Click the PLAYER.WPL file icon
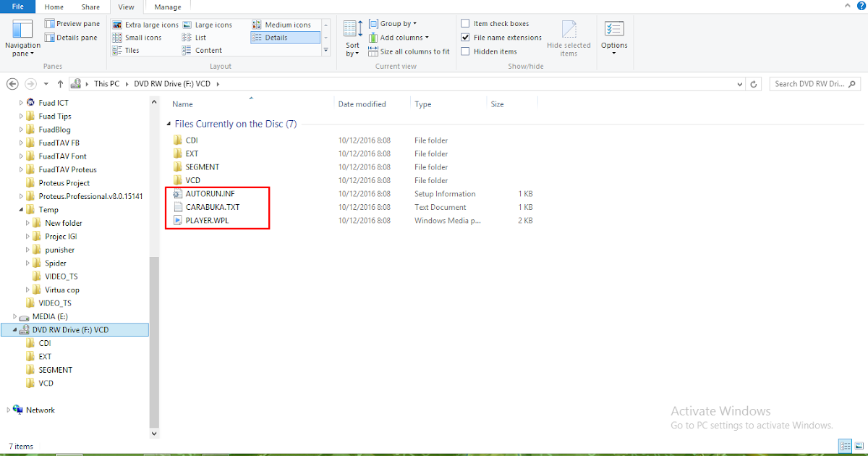The width and height of the screenshot is (868, 456). tap(178, 221)
